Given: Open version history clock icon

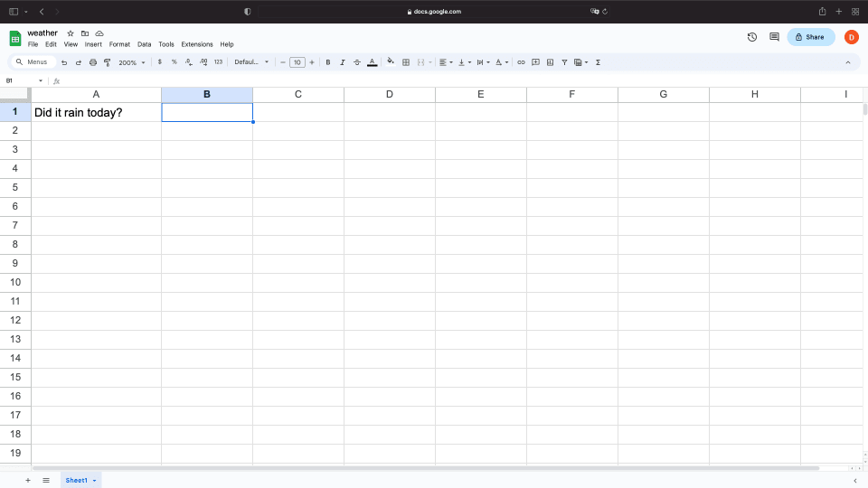Looking at the screenshot, I should (752, 37).
